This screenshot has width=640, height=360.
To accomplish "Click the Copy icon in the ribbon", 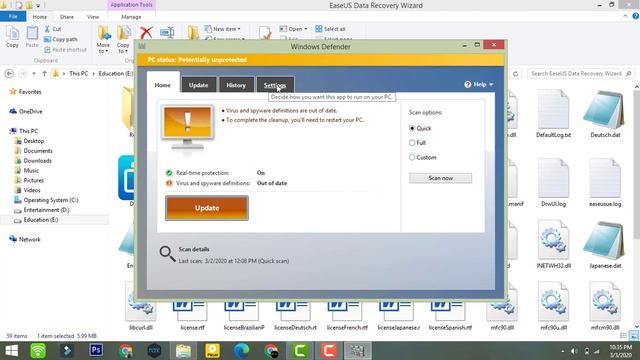I will [12, 37].
